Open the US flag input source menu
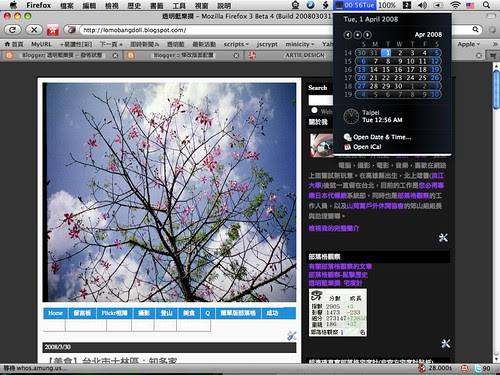This screenshot has width=500, height=375. click(x=470, y=5)
